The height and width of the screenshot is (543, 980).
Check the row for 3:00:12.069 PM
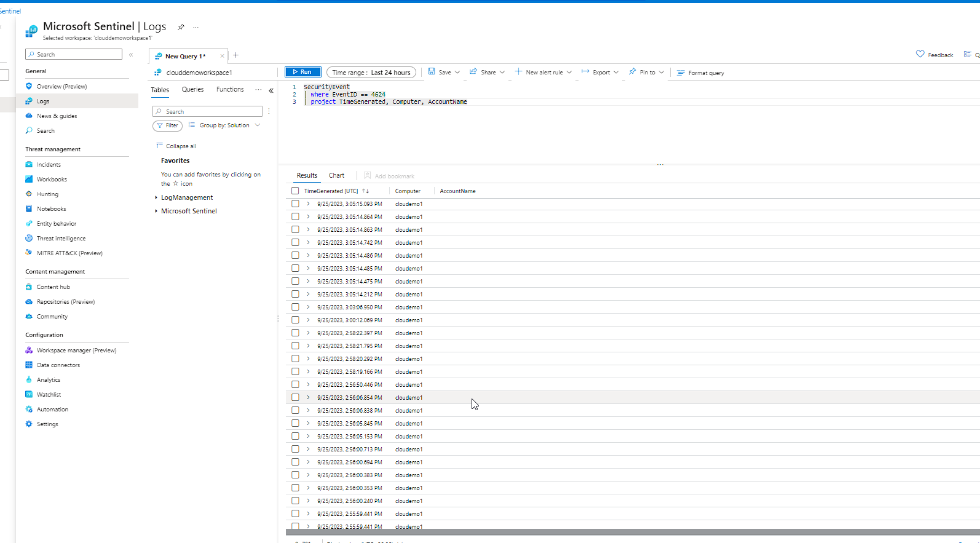pyautogui.click(x=295, y=320)
